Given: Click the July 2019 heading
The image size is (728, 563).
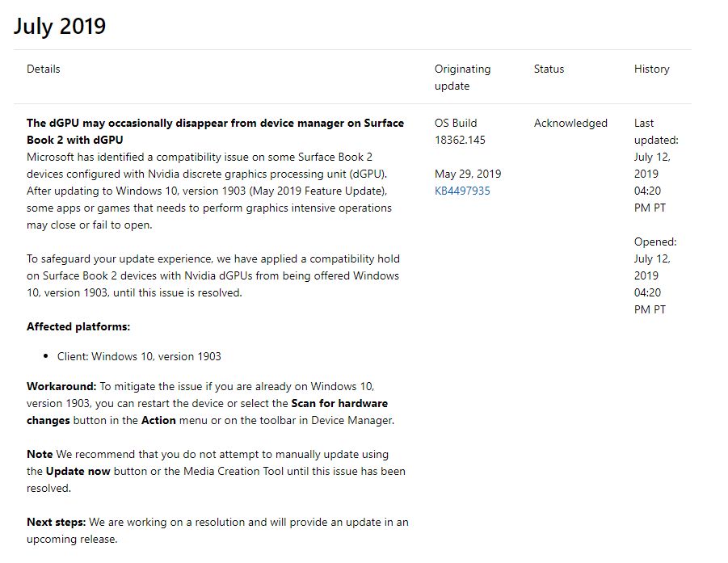Looking at the screenshot, I should click(59, 26).
